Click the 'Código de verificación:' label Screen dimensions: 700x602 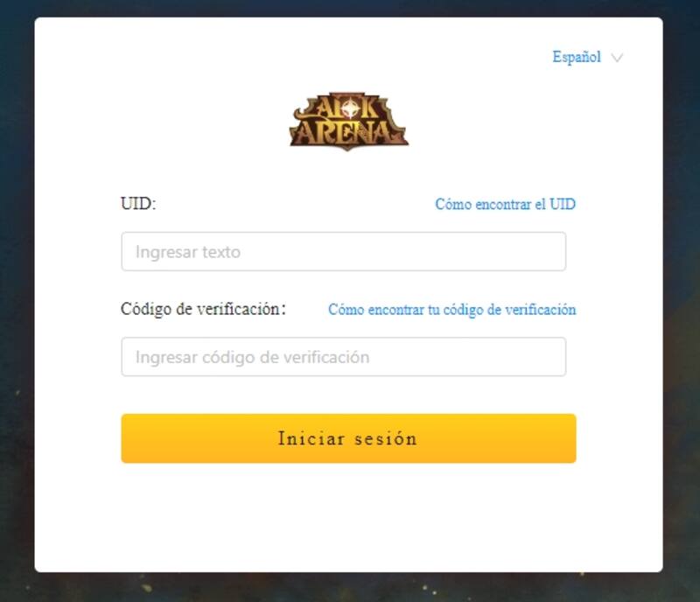203,309
